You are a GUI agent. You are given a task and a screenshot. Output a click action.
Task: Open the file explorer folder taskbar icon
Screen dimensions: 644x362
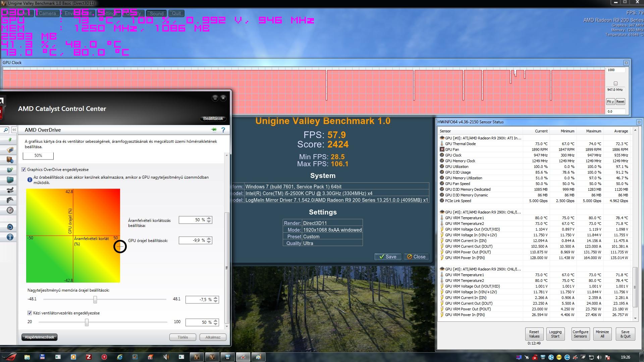pyautogui.click(x=27, y=357)
